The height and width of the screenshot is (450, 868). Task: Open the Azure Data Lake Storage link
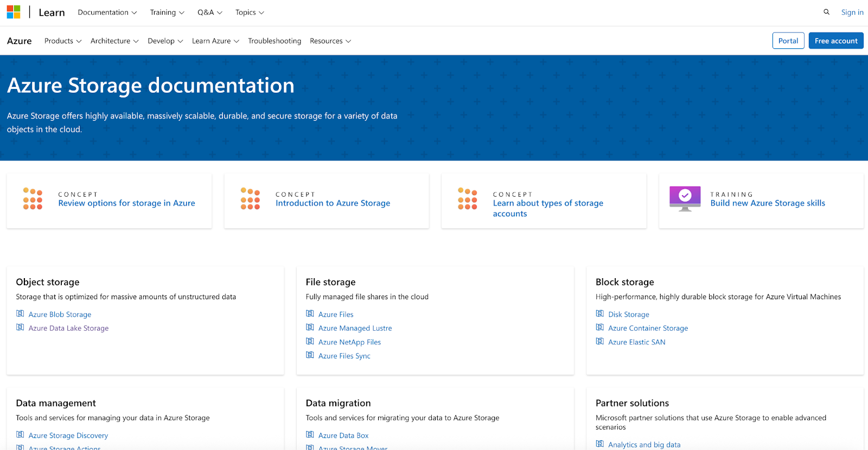tap(68, 328)
